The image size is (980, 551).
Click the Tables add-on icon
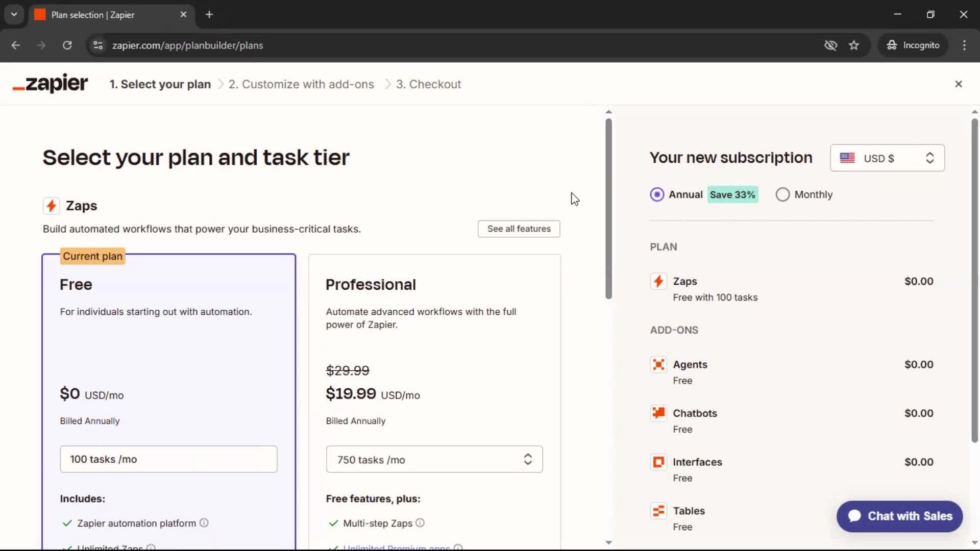point(658,511)
